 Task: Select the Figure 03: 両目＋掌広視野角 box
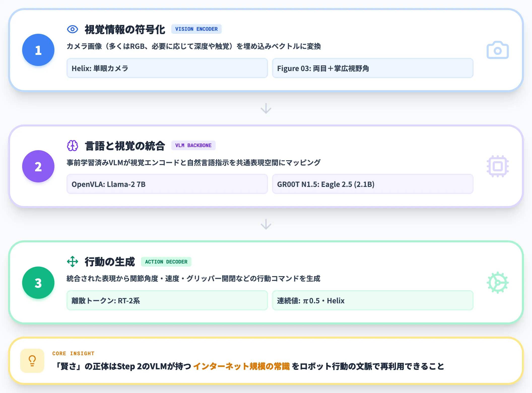tap(373, 68)
